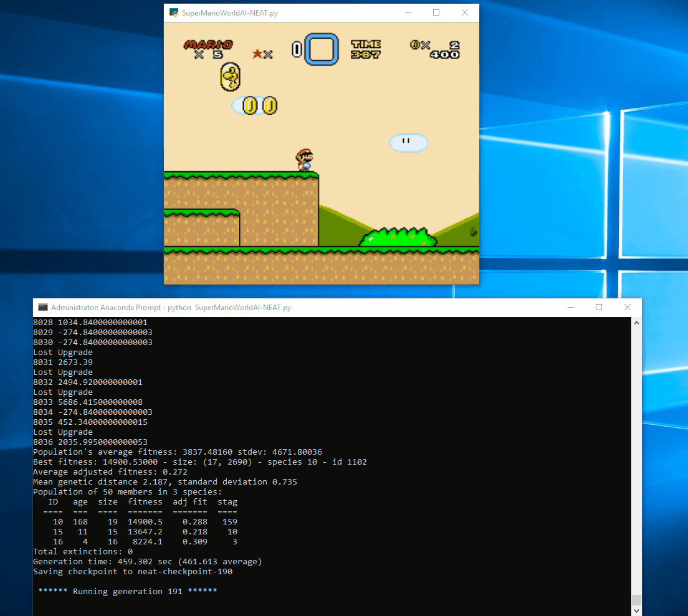
Task: Click the Anaconda Prompt window title text
Action: 171,307
